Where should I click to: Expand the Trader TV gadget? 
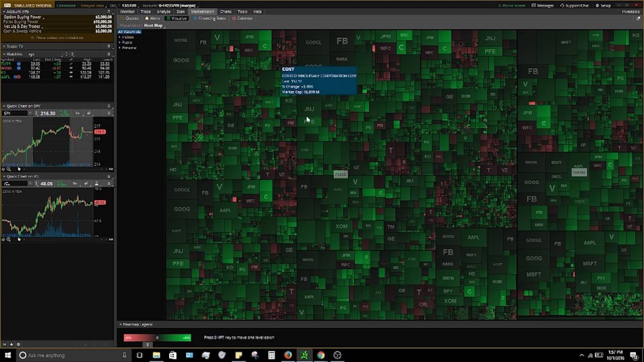coord(5,46)
